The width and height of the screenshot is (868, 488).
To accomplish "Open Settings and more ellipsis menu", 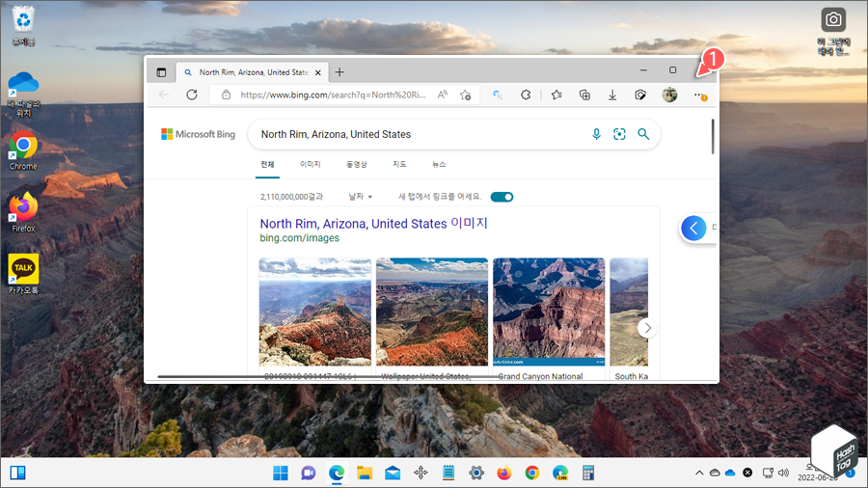I will coord(699,95).
